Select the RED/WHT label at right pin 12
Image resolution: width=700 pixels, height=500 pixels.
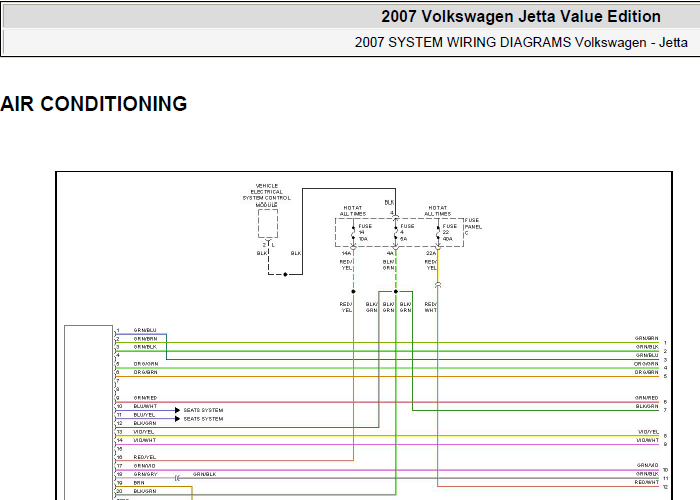[647, 482]
